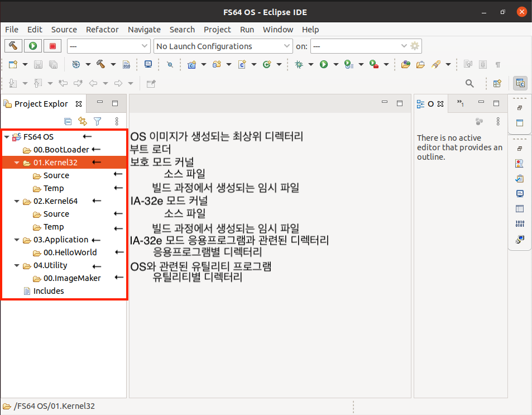532x415 pixels.
Task: Open the Navigate menu
Action: (x=144, y=30)
